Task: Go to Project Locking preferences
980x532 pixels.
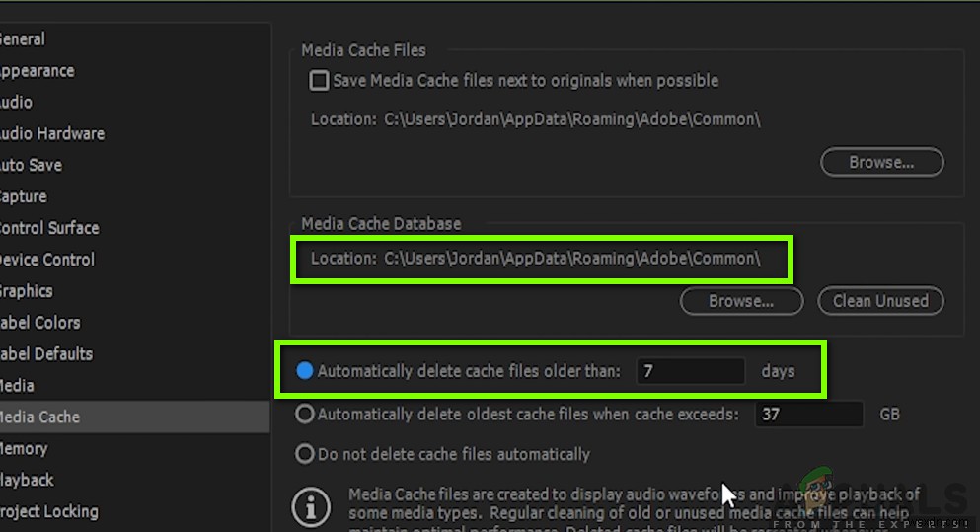Action: 48,511
